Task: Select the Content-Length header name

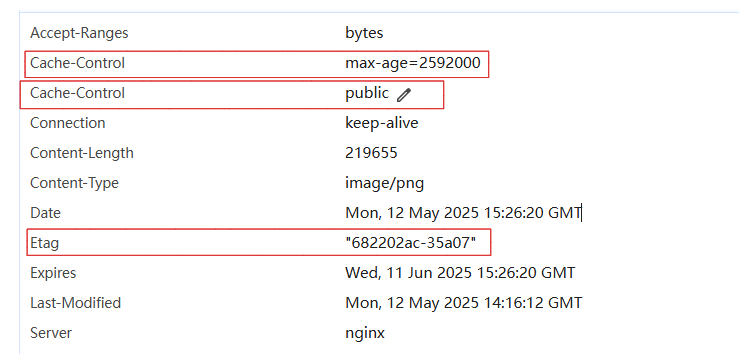Action: pyautogui.click(x=82, y=153)
